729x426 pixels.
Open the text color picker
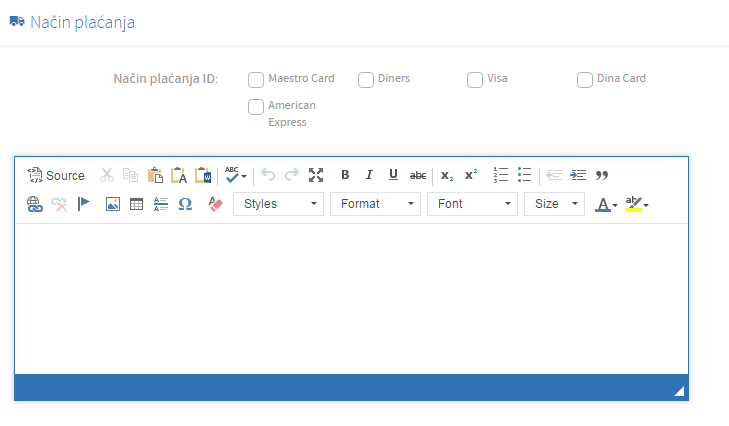point(606,204)
